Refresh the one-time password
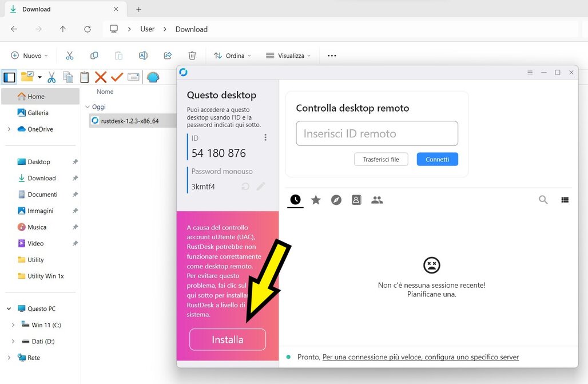 [x=245, y=187]
